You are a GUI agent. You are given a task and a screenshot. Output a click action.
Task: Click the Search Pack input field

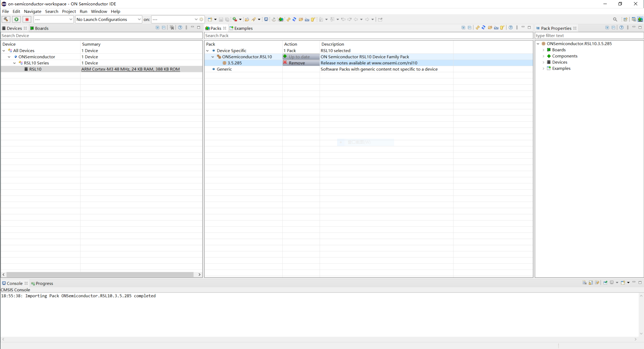tap(369, 36)
